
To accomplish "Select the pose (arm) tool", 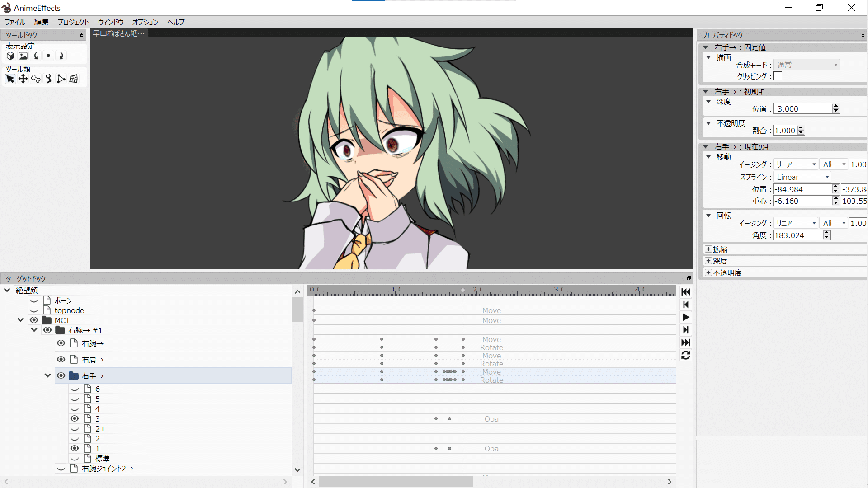I will click(48, 79).
